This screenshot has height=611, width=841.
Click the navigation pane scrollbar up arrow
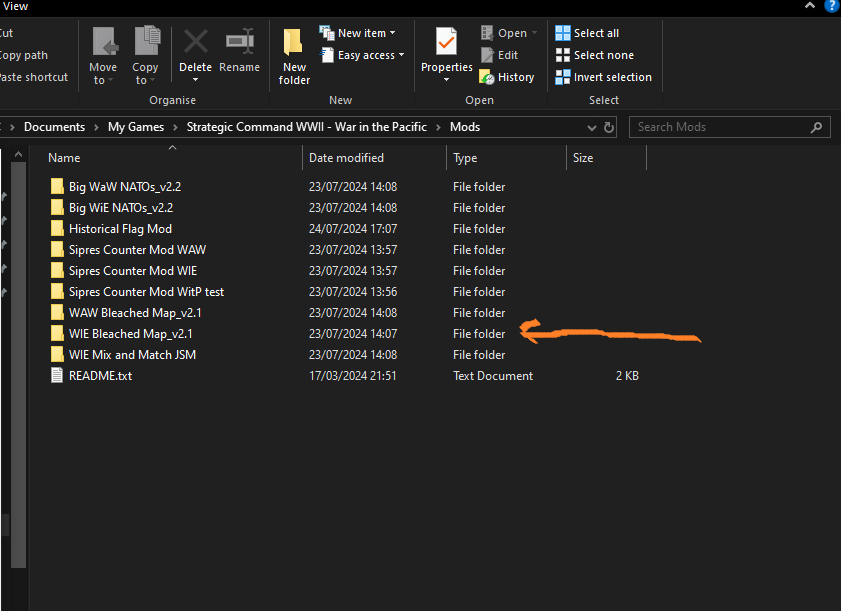pyautogui.click(x=18, y=154)
